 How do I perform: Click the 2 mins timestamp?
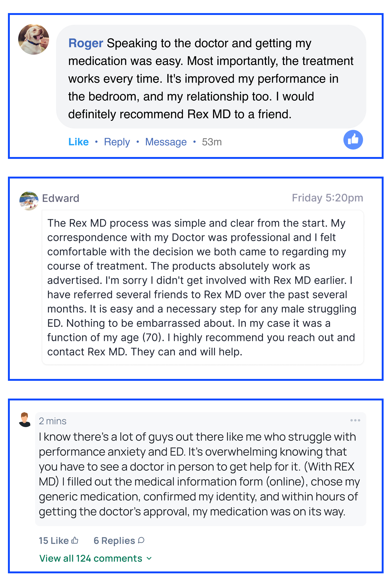tap(53, 421)
